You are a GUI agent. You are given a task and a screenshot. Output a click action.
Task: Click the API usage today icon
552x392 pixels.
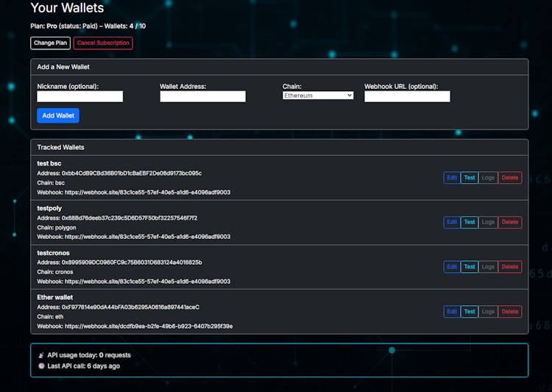(x=41, y=355)
